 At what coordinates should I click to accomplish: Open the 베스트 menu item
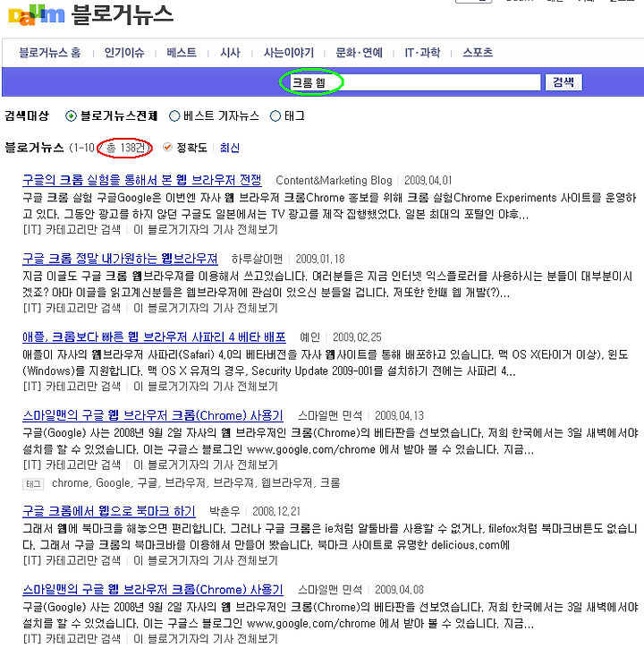(x=182, y=53)
